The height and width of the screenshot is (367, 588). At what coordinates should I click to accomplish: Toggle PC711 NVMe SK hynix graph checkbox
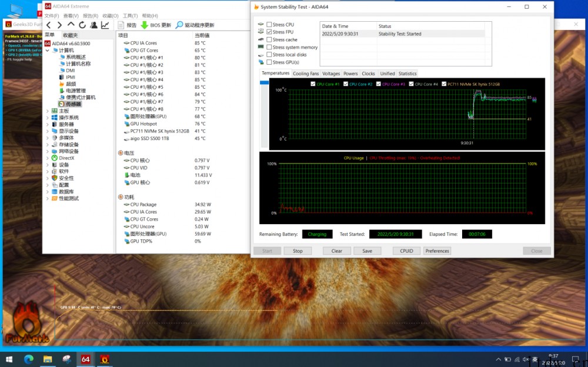[x=444, y=84]
